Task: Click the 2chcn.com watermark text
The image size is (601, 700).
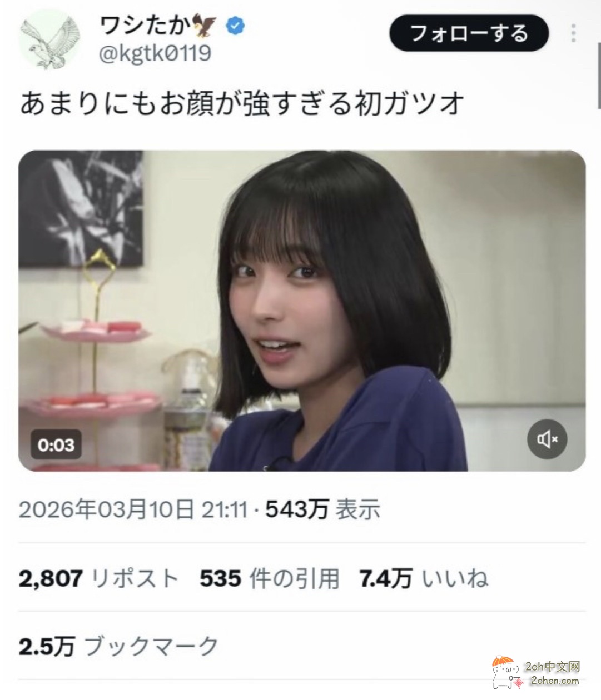Action: (x=555, y=681)
